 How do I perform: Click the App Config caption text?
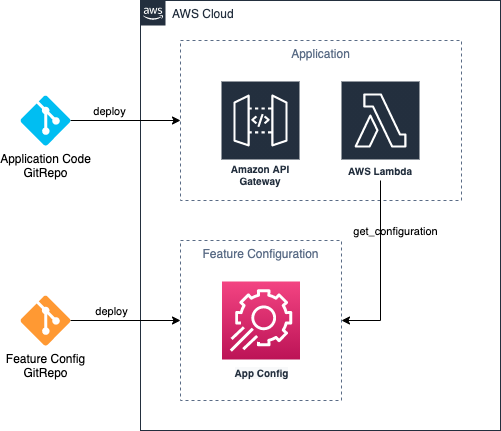click(261, 374)
